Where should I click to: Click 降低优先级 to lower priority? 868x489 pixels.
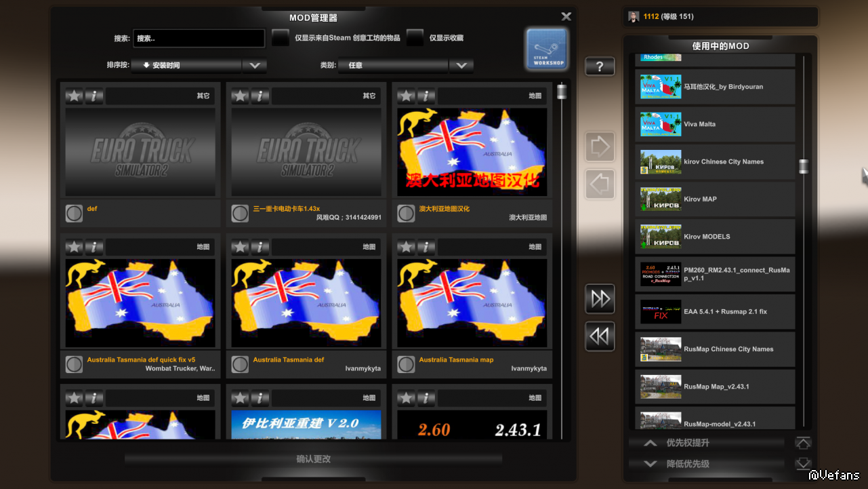click(707, 464)
